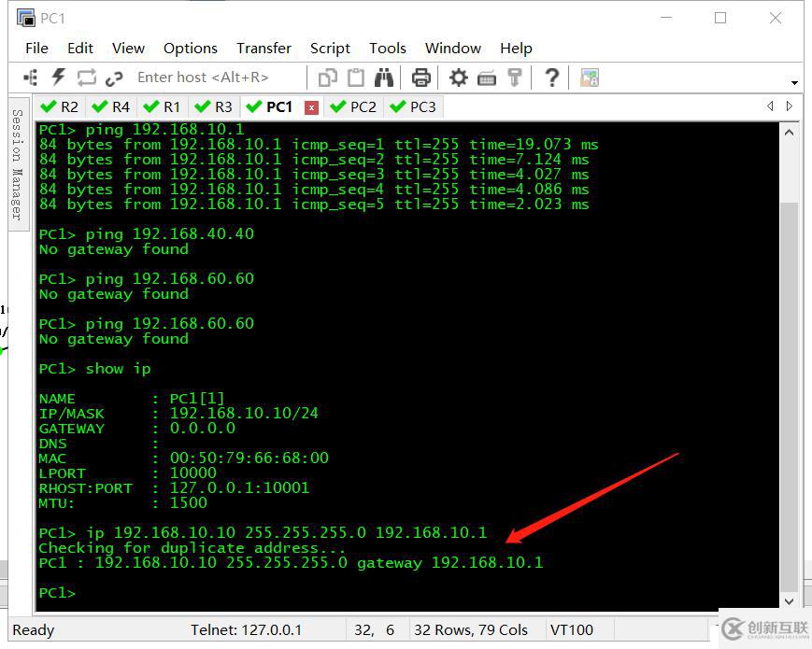This screenshot has height=649, width=812.
Task: Open the Options menu
Action: coord(191,49)
